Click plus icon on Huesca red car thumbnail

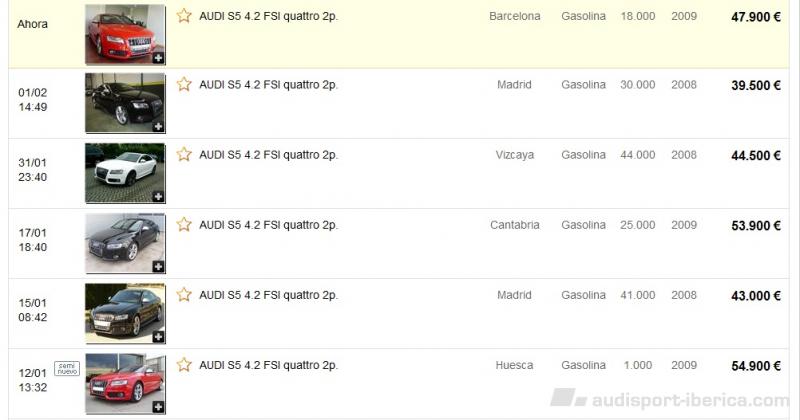[x=158, y=407]
